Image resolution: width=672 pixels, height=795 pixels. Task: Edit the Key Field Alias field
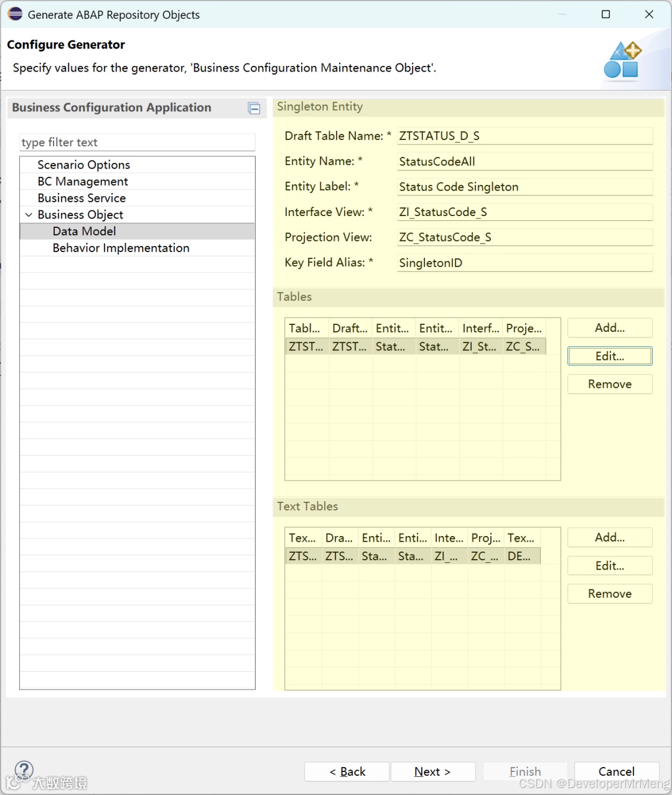tap(525, 263)
